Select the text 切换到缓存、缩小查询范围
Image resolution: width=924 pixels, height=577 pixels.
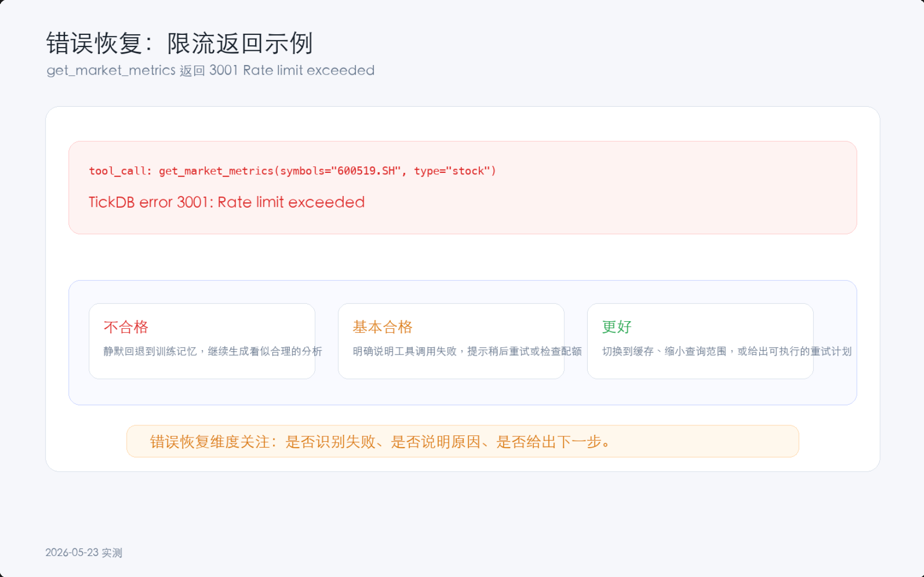[664, 351]
